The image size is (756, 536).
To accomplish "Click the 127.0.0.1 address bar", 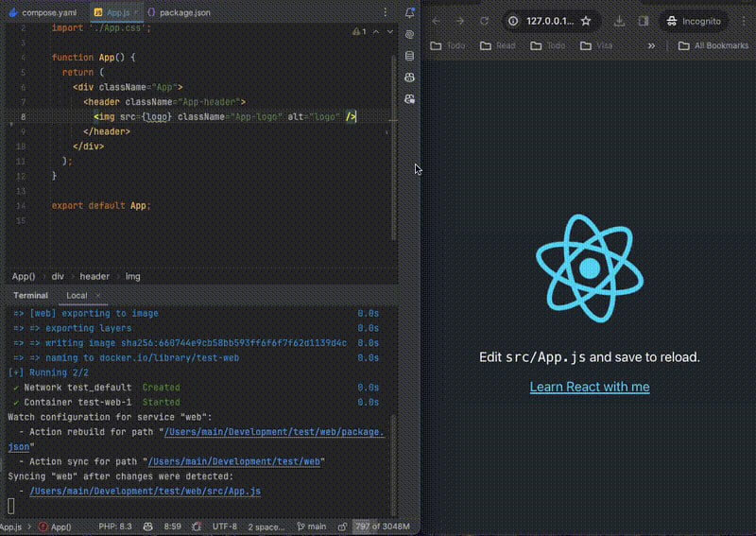I will click(550, 21).
